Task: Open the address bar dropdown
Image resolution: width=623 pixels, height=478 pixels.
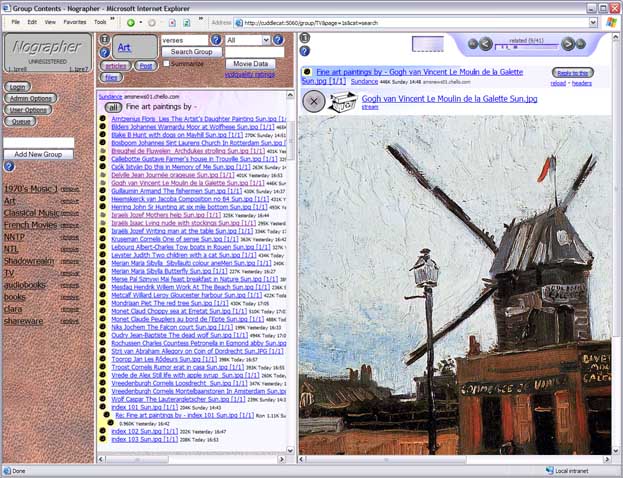Action: pyautogui.click(x=593, y=23)
